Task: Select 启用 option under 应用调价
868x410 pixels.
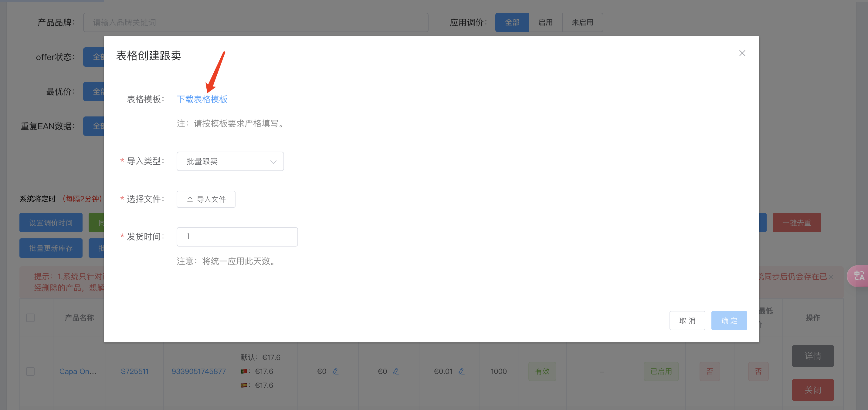Action: [x=545, y=22]
